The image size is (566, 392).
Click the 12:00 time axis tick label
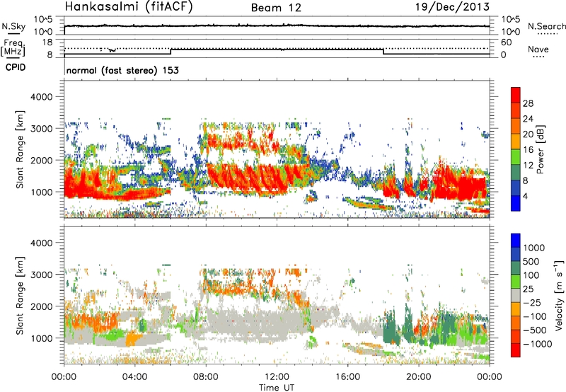(x=277, y=377)
